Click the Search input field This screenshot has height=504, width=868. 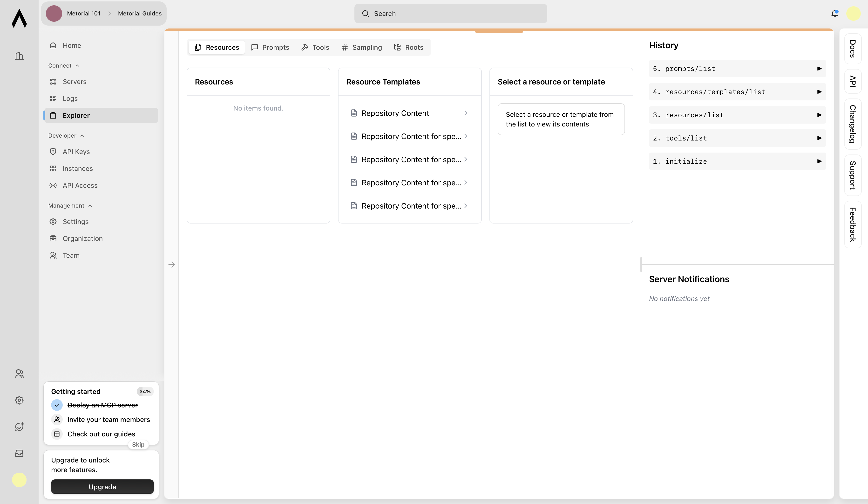(451, 14)
